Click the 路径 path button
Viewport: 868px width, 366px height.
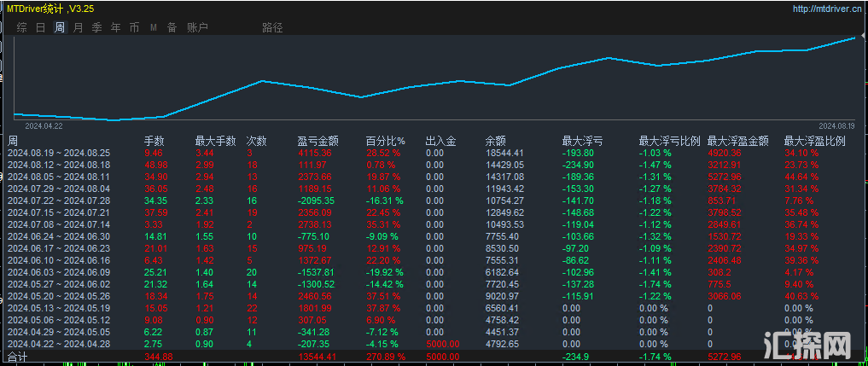pyautogui.click(x=272, y=27)
